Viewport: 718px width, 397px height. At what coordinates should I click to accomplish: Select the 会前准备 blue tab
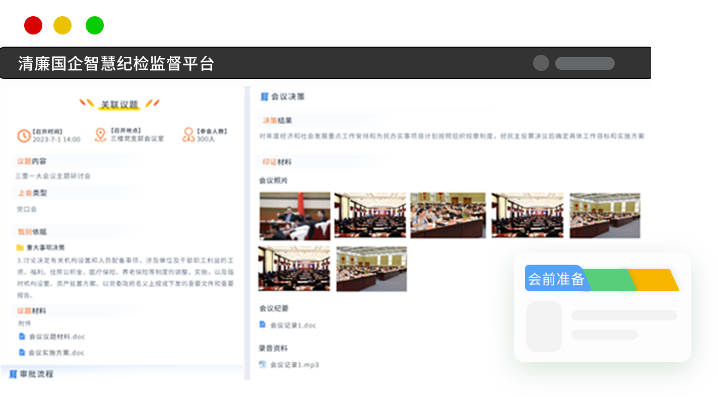point(556,278)
